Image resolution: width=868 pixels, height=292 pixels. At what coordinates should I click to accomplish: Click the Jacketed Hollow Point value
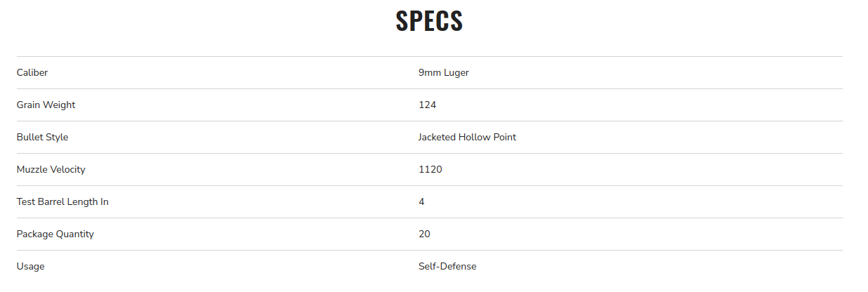pos(468,137)
